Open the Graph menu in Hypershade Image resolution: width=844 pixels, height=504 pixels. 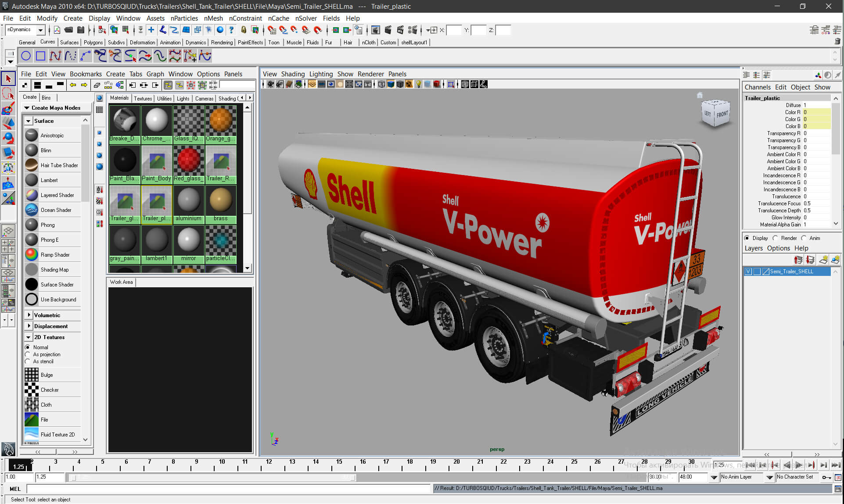(x=155, y=74)
